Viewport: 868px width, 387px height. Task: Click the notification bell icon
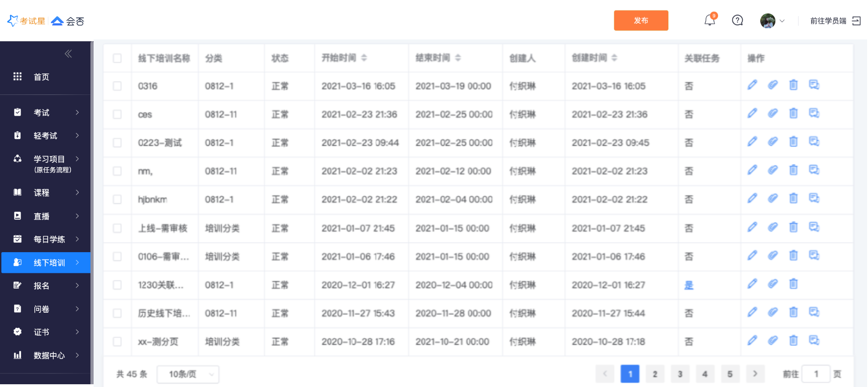coord(710,21)
